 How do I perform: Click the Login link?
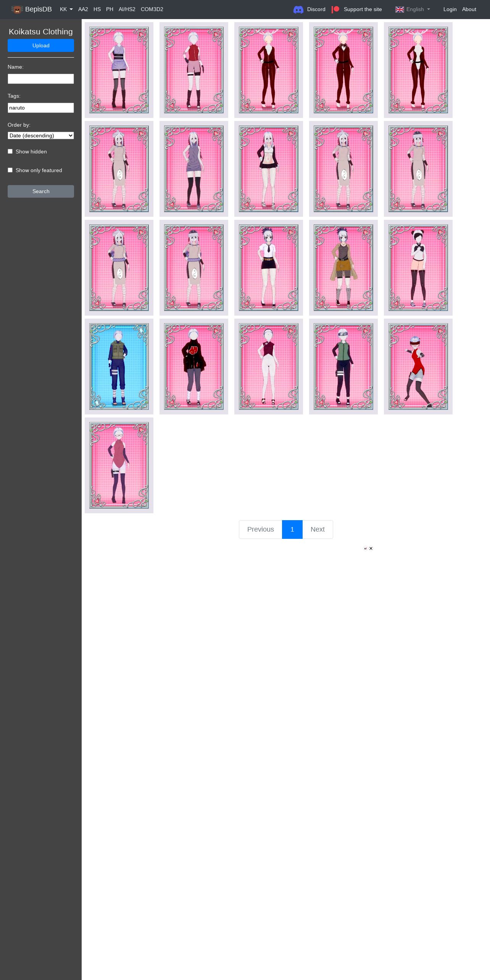(450, 10)
